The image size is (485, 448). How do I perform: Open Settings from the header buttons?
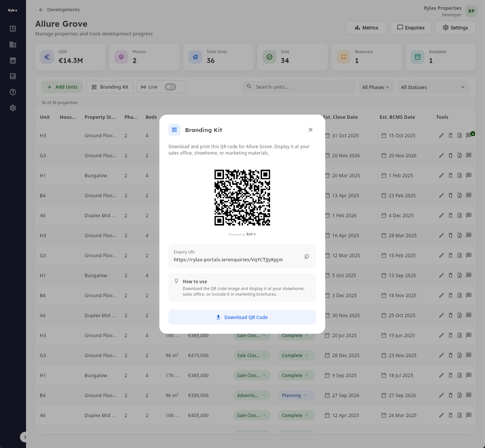click(x=455, y=28)
